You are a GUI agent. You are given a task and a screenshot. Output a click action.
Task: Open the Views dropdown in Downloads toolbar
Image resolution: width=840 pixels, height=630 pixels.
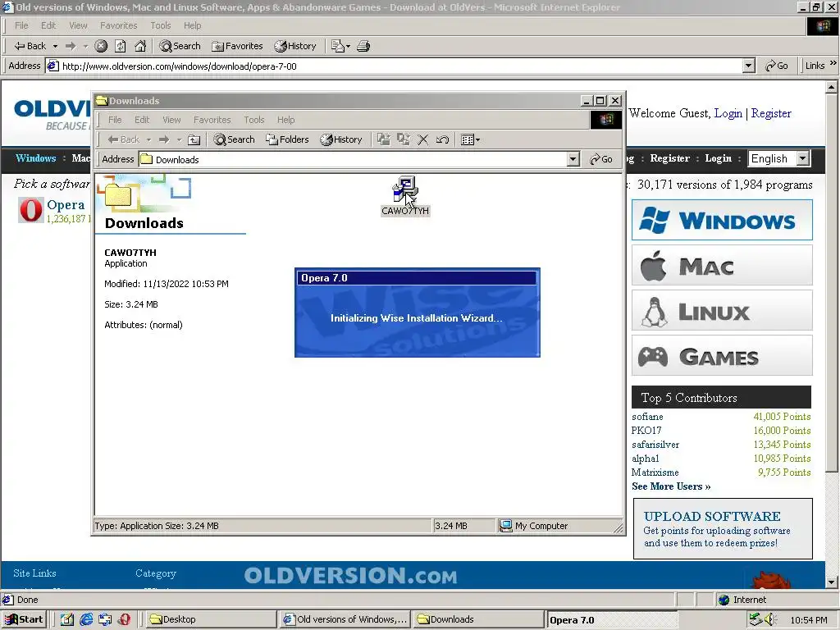point(470,139)
